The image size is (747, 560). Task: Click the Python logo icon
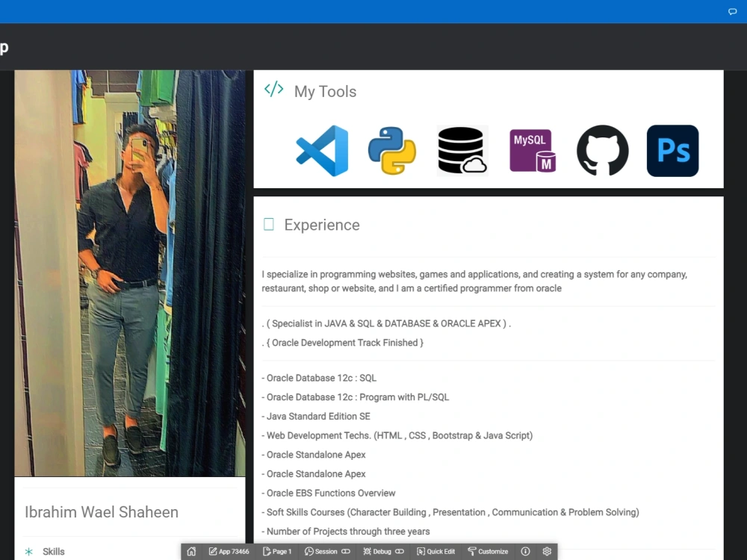point(392,151)
